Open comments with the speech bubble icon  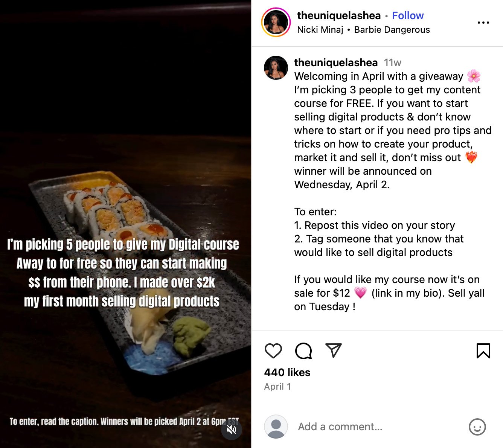(303, 351)
